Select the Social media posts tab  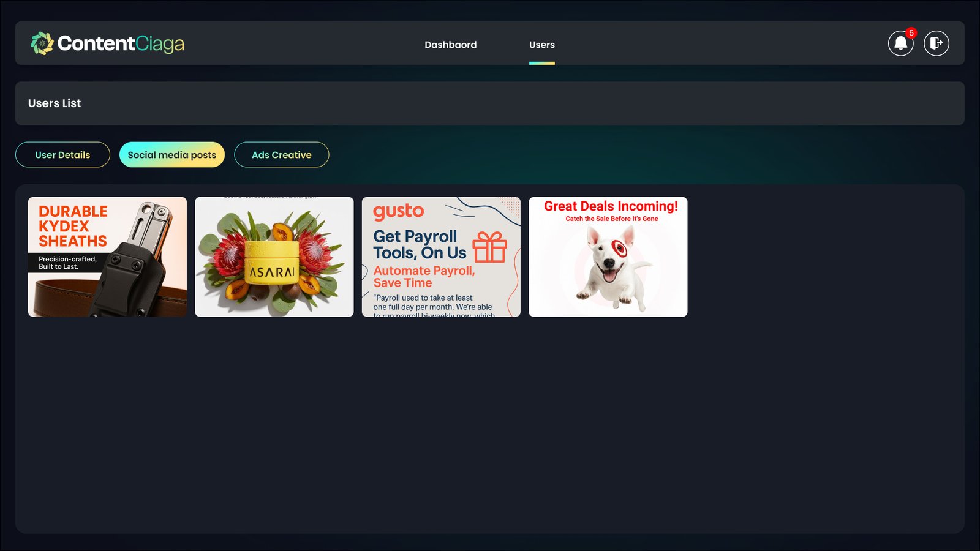click(172, 155)
